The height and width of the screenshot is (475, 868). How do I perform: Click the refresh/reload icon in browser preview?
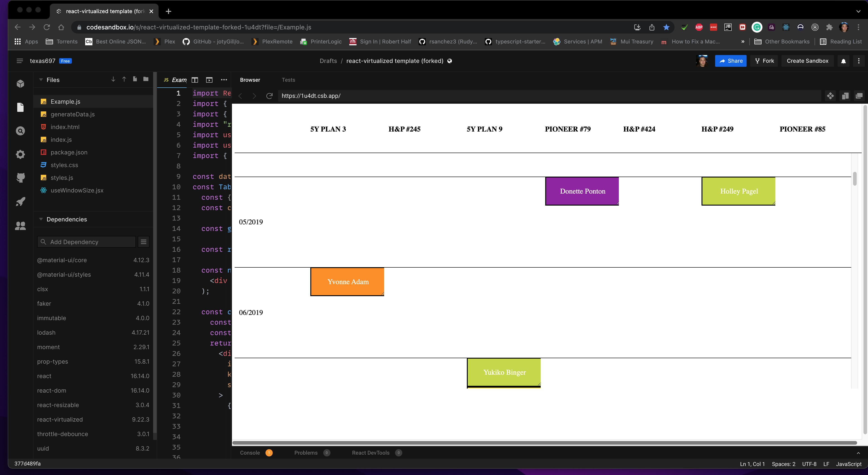pyautogui.click(x=270, y=95)
